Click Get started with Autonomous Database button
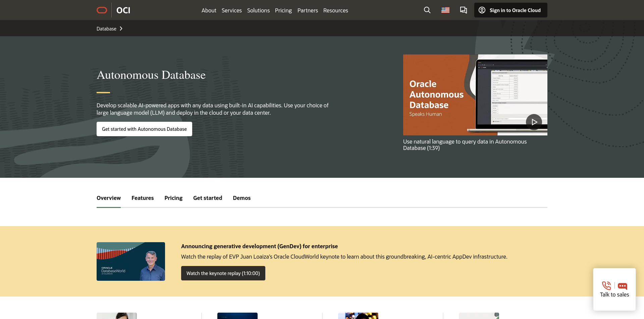This screenshot has height=319, width=644. point(144,129)
